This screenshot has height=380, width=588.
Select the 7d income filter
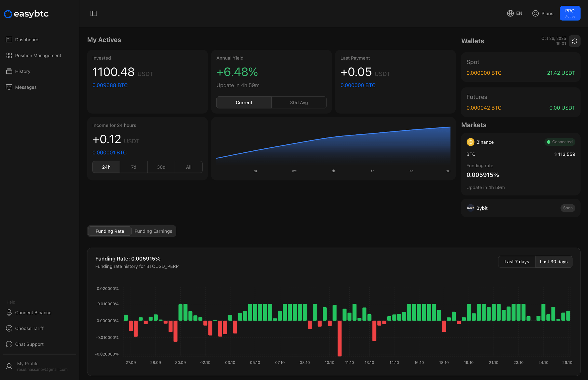(133, 167)
